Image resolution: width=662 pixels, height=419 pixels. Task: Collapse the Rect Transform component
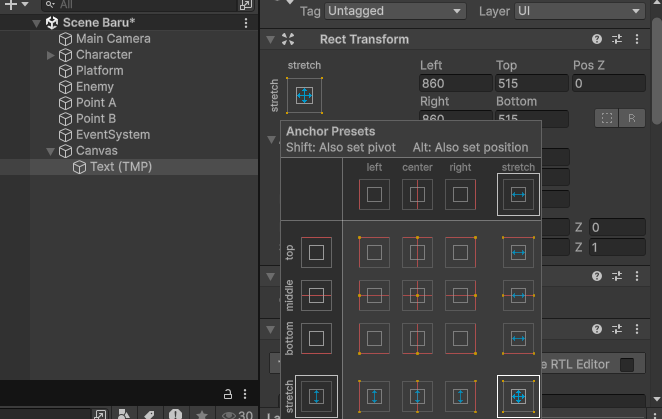(x=271, y=40)
